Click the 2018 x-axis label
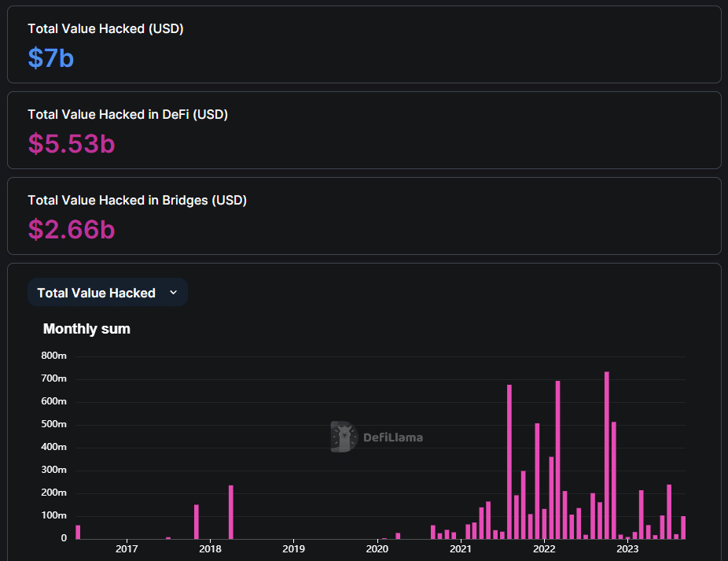The height and width of the screenshot is (561, 728). click(211, 549)
